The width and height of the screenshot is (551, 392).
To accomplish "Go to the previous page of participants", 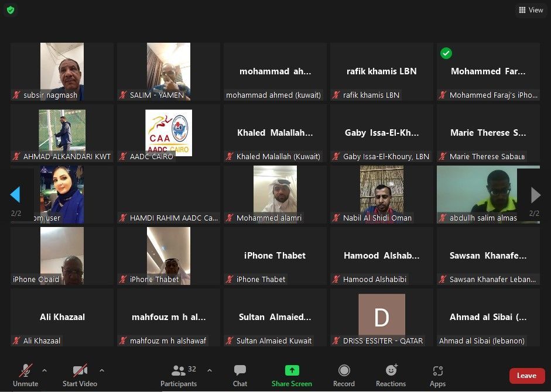I will 16,195.
